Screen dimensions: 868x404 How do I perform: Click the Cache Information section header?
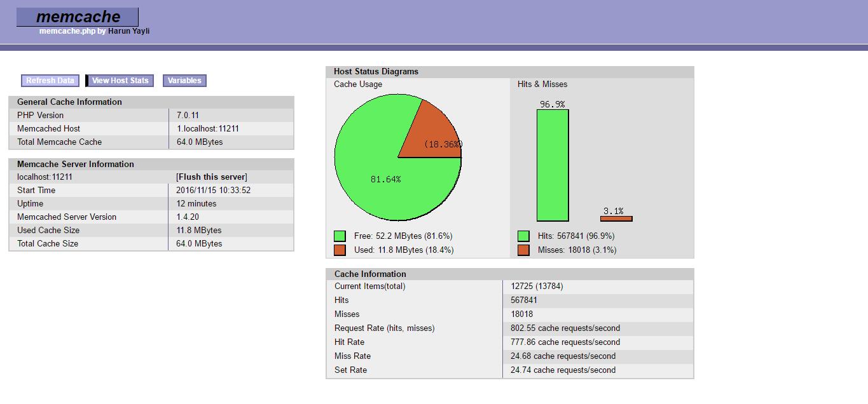[370, 274]
